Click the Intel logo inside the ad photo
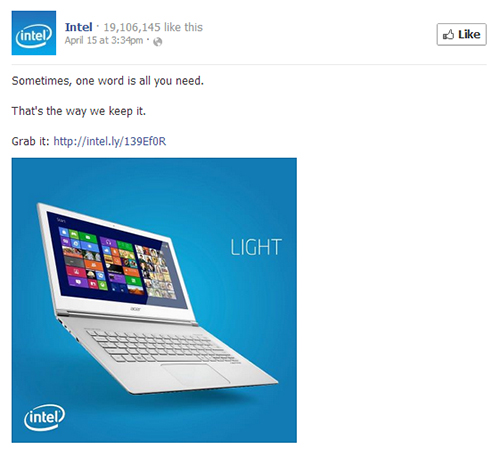 point(44,417)
